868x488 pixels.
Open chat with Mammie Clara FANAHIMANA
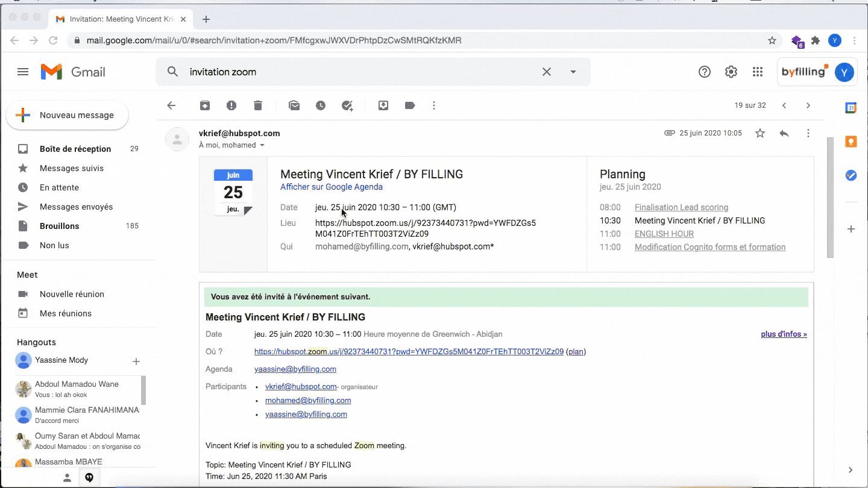(77, 414)
